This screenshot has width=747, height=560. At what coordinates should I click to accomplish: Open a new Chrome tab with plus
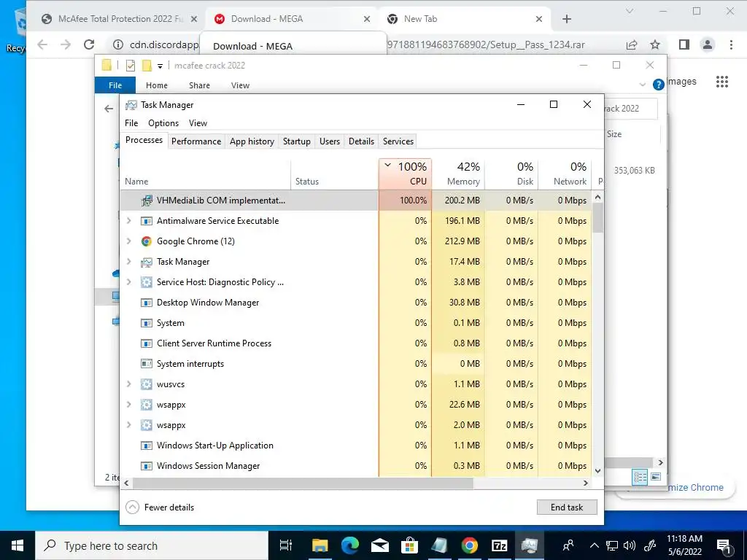pyautogui.click(x=566, y=19)
